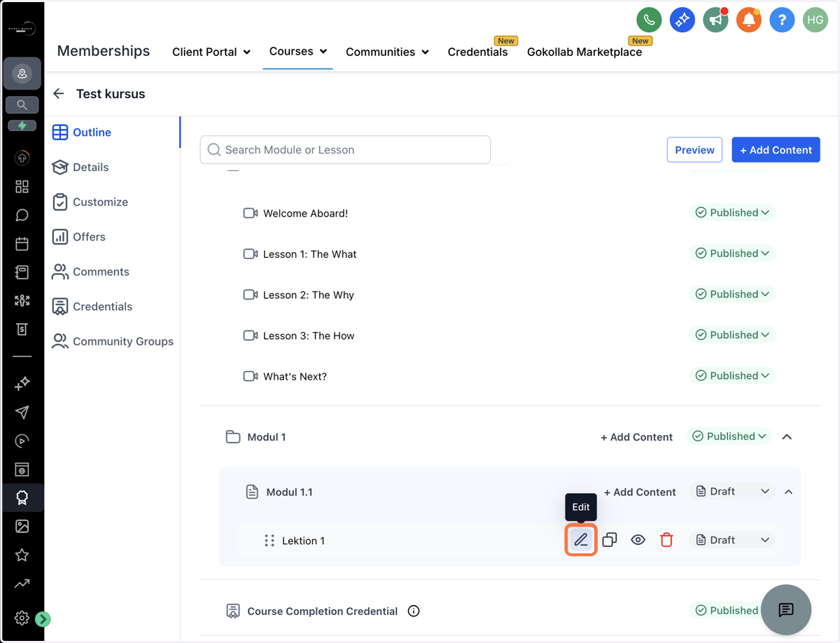Open the Draft status dropdown for Lektion 1
Screen dimensions: 840x643
(x=732, y=540)
